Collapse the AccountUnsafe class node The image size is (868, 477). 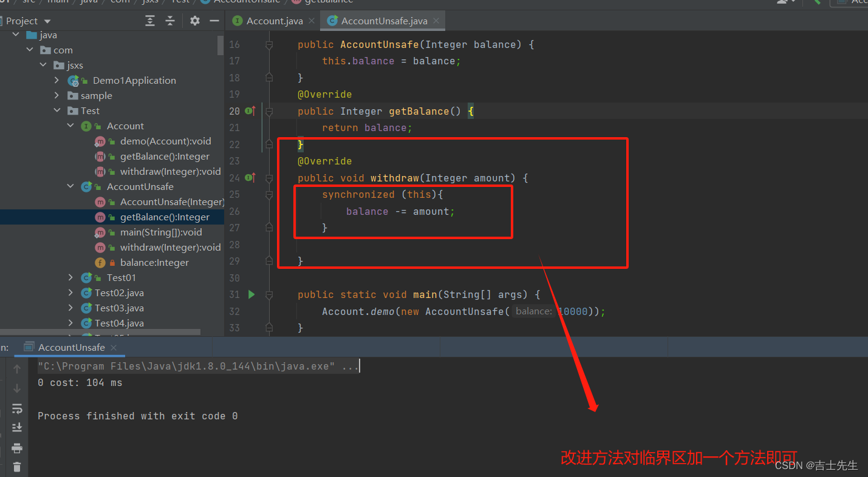click(x=71, y=186)
